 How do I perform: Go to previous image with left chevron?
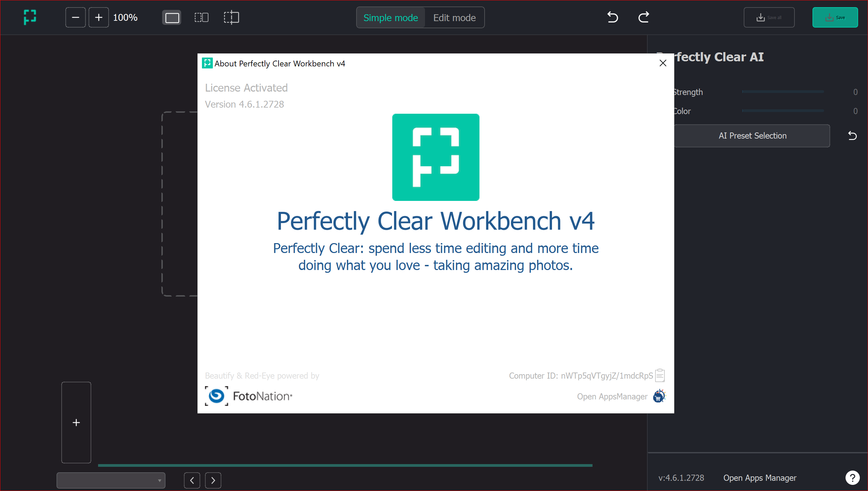[192, 480]
